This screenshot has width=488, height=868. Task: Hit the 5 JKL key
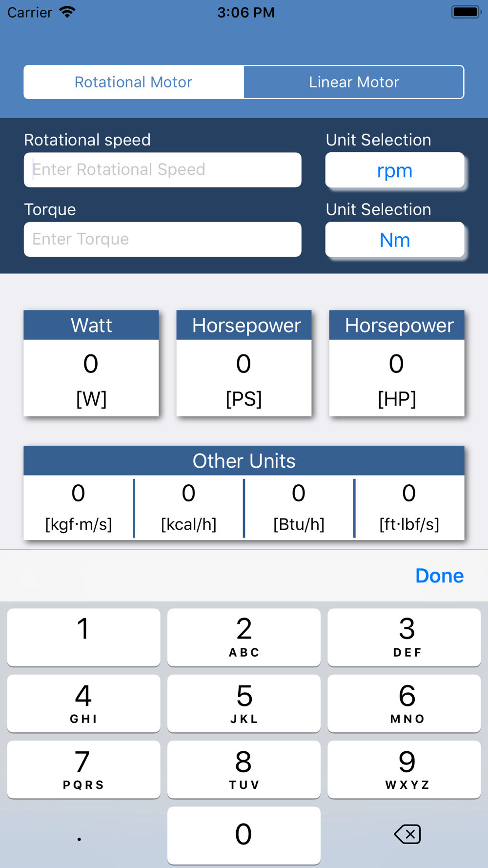[244, 703]
